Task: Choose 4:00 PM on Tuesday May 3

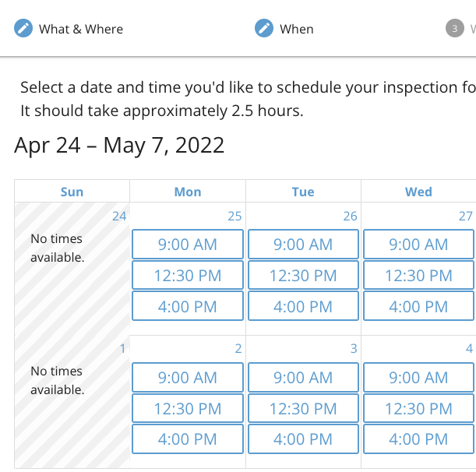Action: tap(303, 439)
